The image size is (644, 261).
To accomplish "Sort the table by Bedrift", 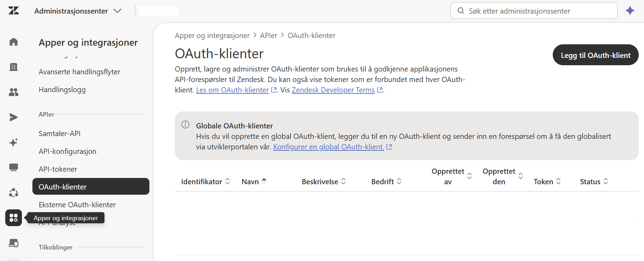I will pyautogui.click(x=387, y=181).
